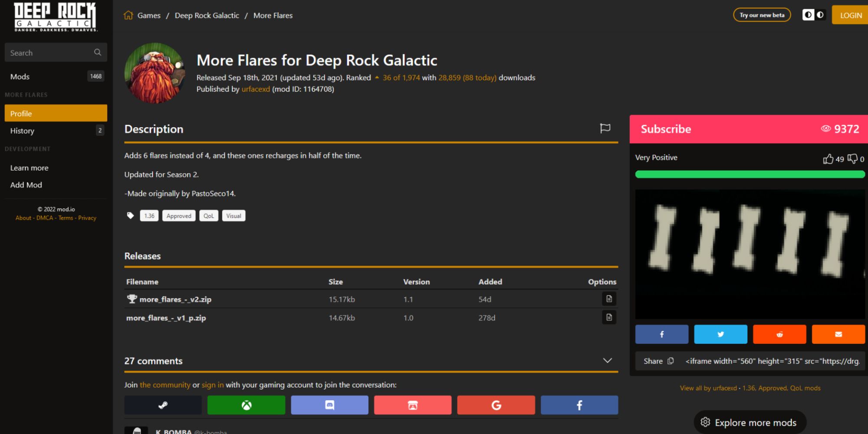The image size is (868, 434).
Task: Click the sign in link
Action: click(x=213, y=385)
